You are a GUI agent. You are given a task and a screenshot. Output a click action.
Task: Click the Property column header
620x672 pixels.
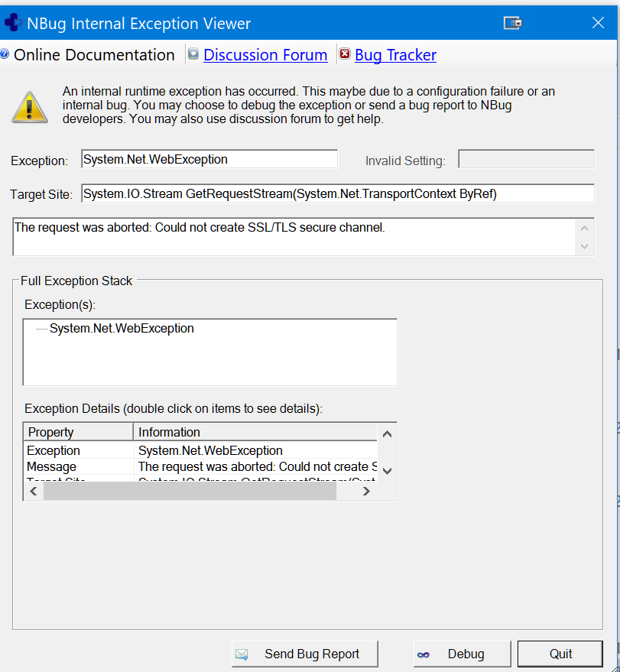78,432
